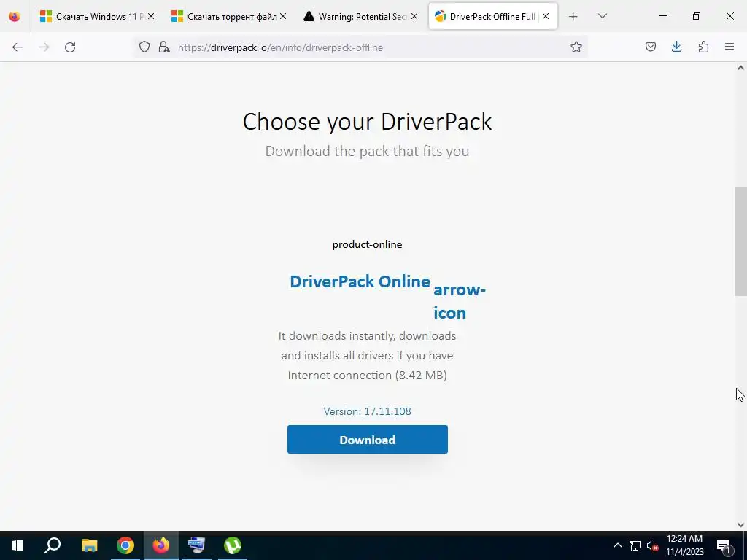Expand the list all tabs chevron

pyautogui.click(x=602, y=16)
